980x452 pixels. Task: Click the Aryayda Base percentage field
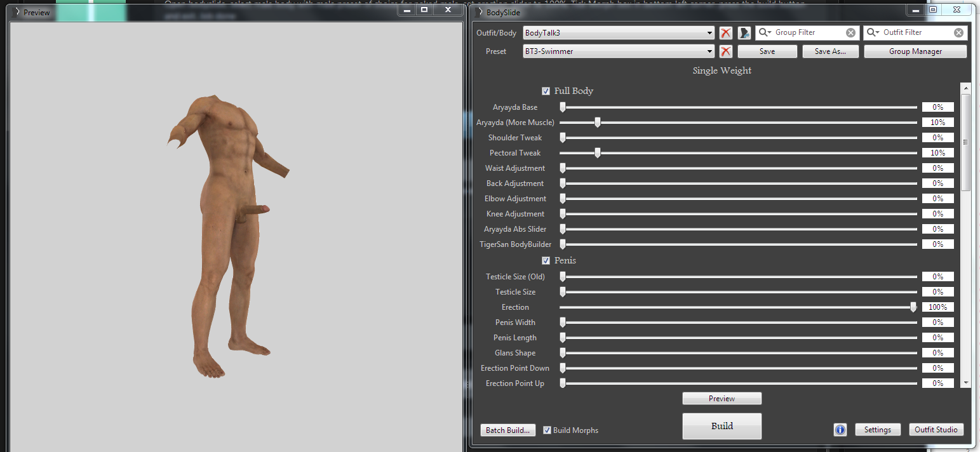(x=938, y=107)
